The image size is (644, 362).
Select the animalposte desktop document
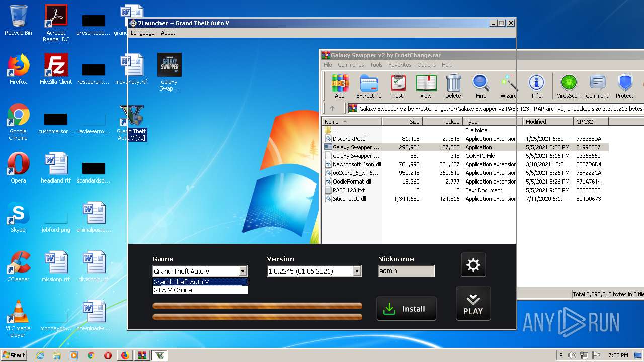[94, 217]
